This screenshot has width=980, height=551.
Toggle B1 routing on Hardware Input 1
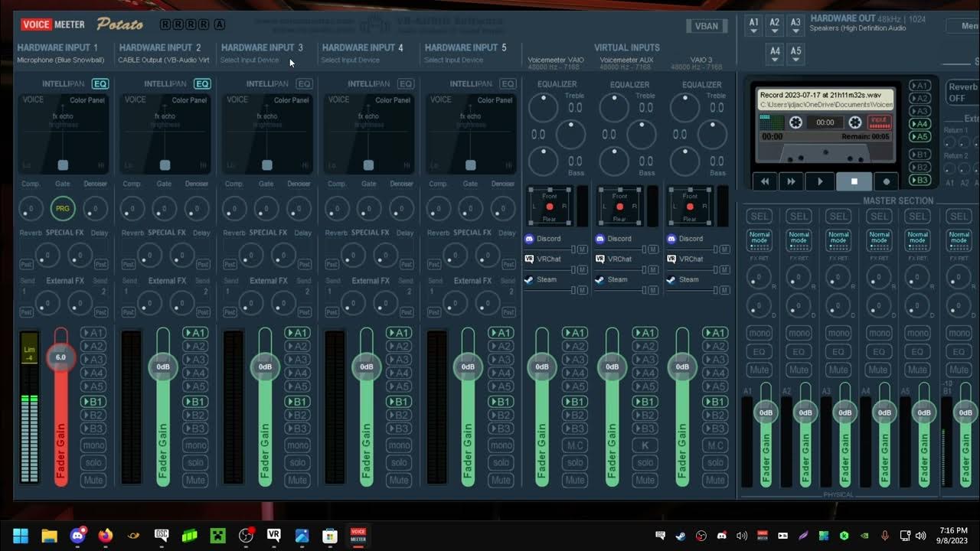93,402
